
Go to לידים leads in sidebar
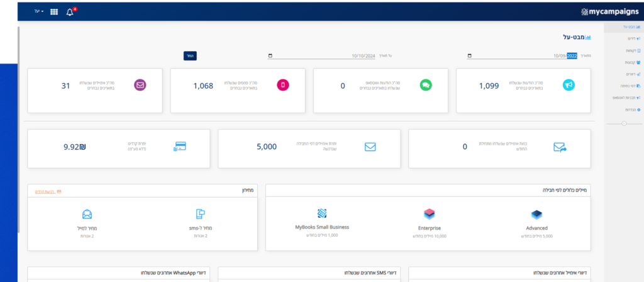tap(634, 38)
